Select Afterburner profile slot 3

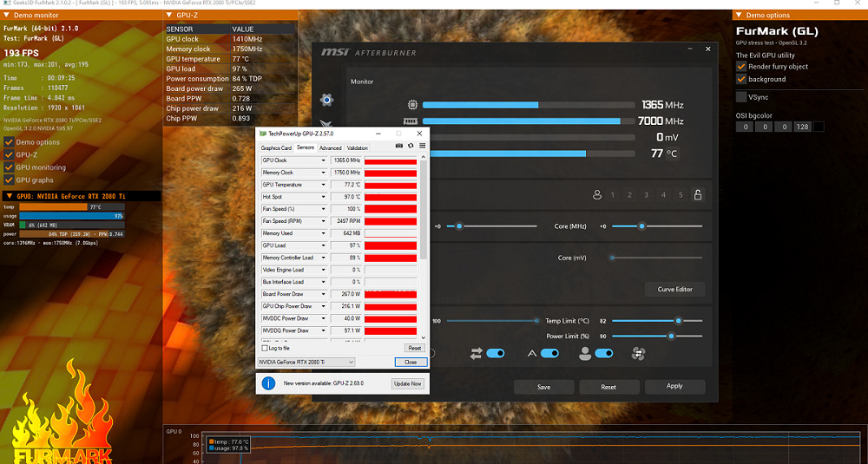(646, 194)
